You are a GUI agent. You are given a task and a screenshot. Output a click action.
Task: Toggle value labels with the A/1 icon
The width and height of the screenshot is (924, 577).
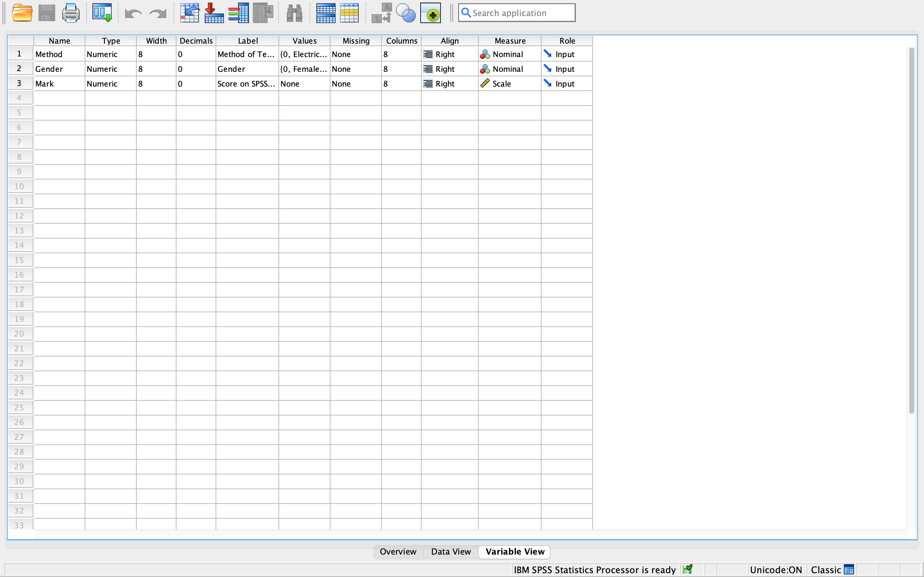coord(381,13)
